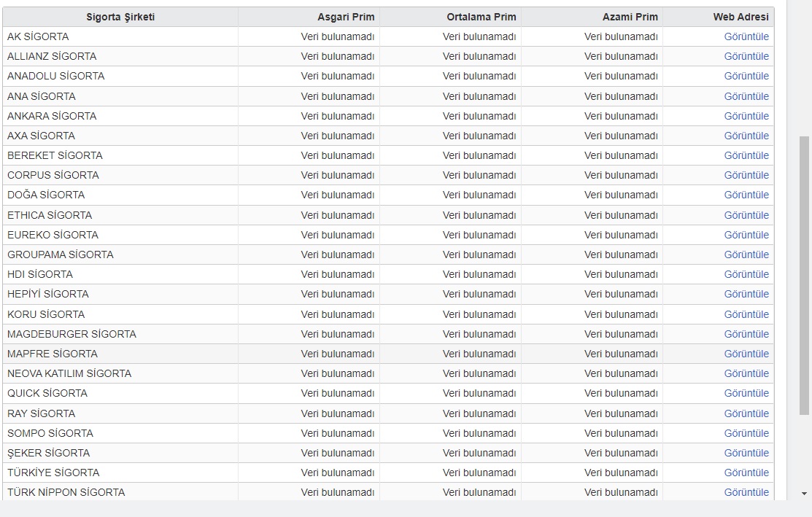View web address of AXA SİGORTA

pos(746,136)
